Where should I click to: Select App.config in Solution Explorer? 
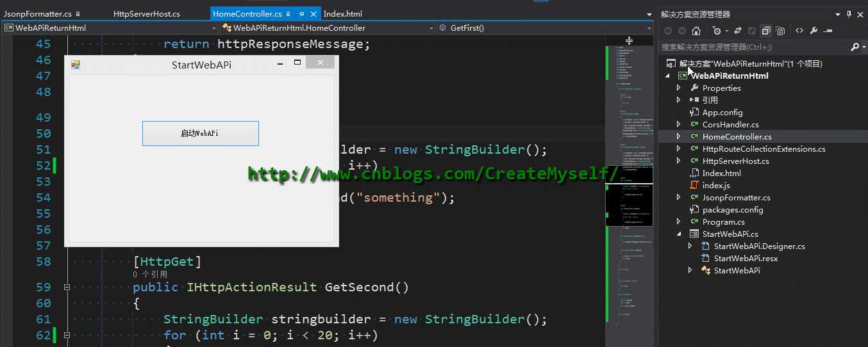(x=722, y=112)
